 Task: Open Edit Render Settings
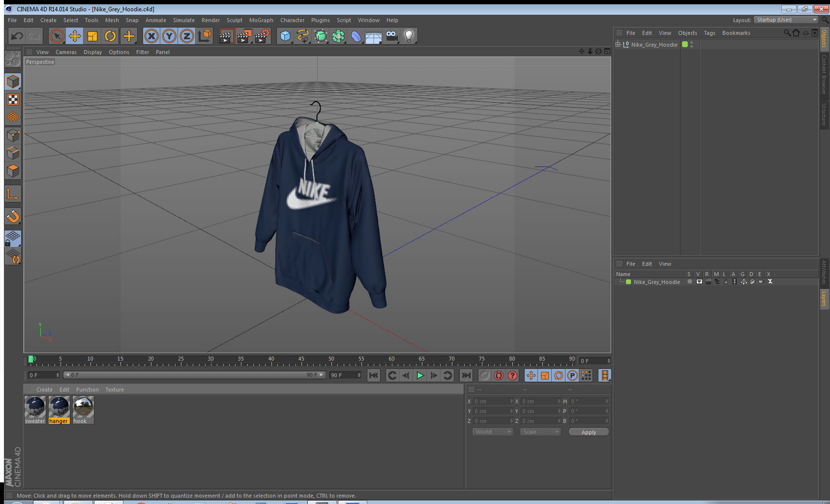click(262, 36)
